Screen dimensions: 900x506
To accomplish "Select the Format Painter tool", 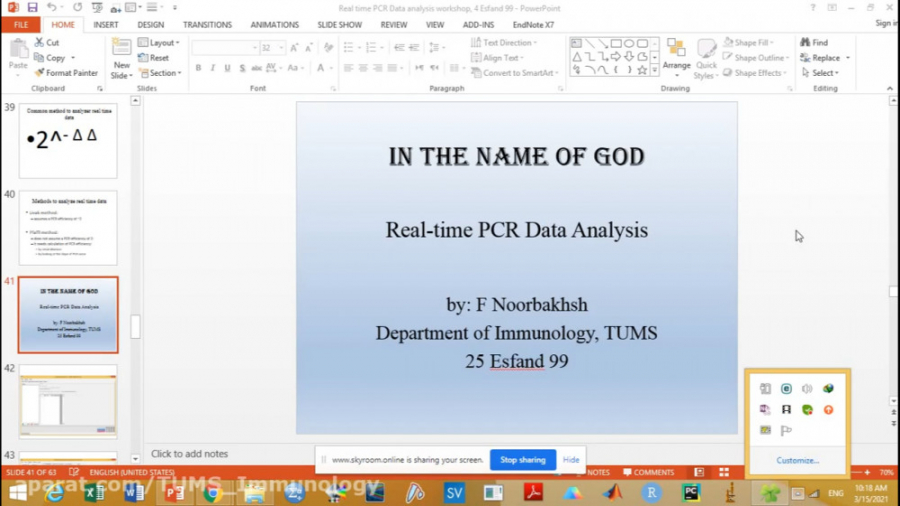I will pos(66,73).
